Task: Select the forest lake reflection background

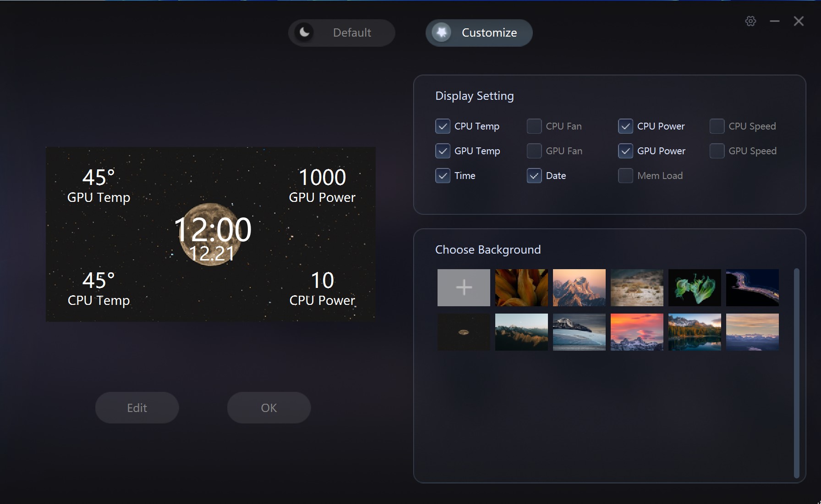Action: [695, 332]
